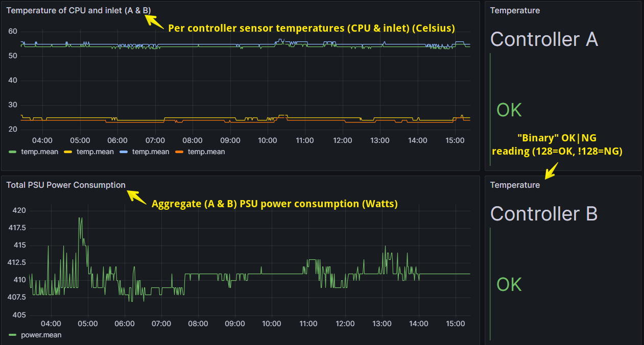Click the 13:00 label on power graph axis
The width and height of the screenshot is (644, 345).
382,324
